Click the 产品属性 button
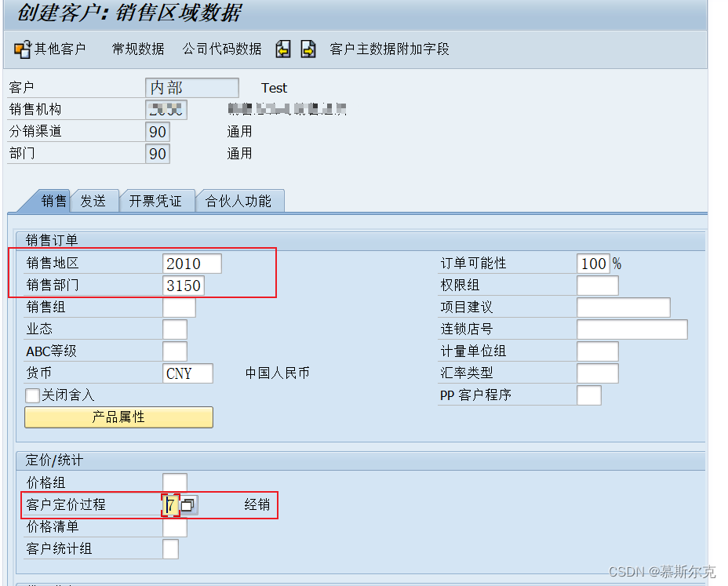The width and height of the screenshot is (728, 586). 118,417
